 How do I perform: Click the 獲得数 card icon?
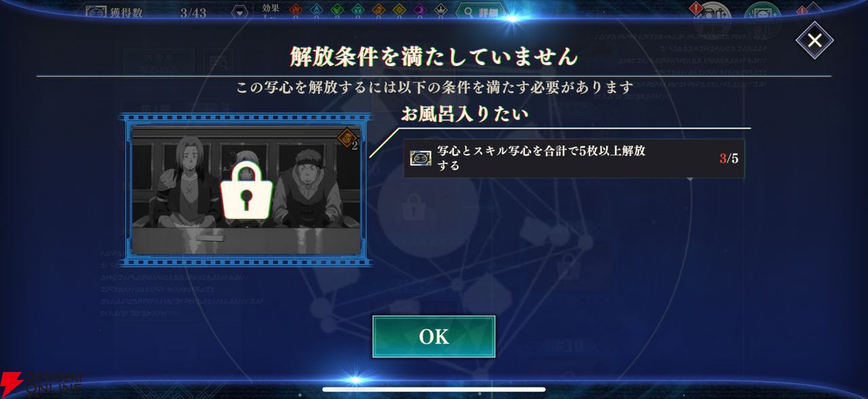coord(96,12)
